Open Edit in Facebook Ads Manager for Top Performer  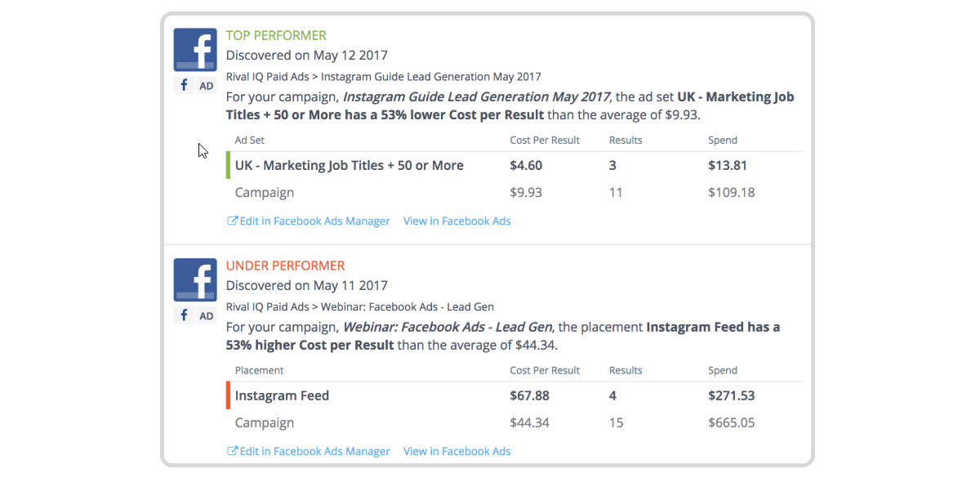[309, 221]
